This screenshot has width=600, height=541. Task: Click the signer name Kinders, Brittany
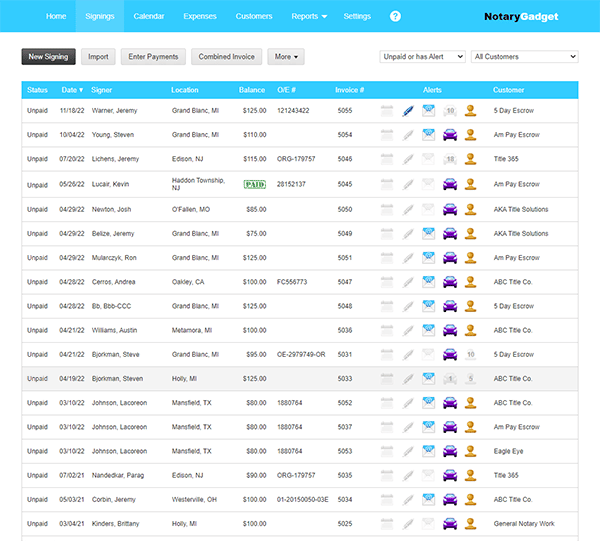coord(116,523)
